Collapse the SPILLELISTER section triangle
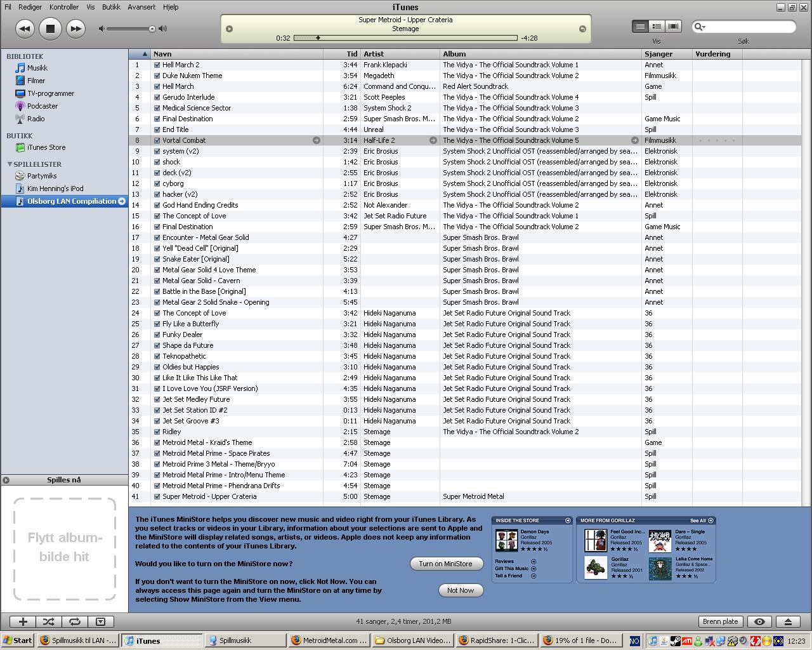This screenshot has width=812, height=650. tap(10, 164)
